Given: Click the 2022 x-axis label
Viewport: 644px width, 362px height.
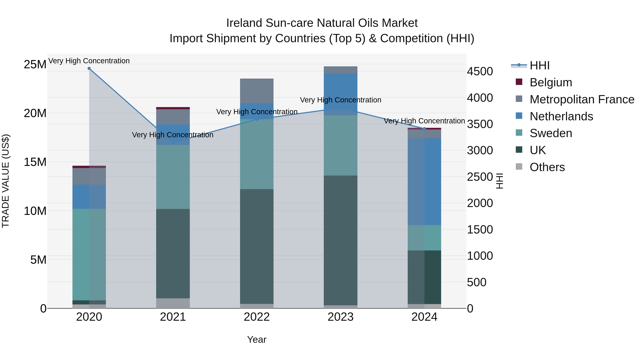Looking at the screenshot, I should coord(257,317).
